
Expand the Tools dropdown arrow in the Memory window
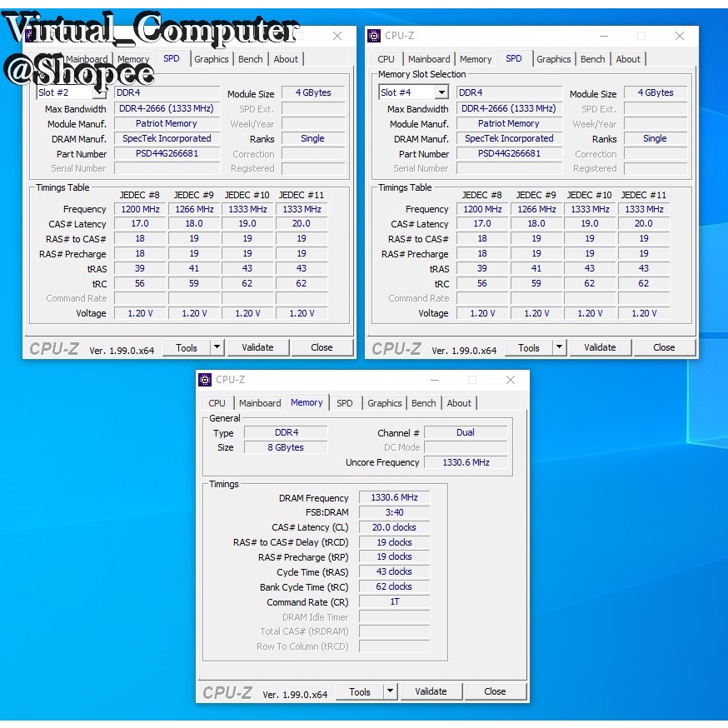[x=390, y=691]
